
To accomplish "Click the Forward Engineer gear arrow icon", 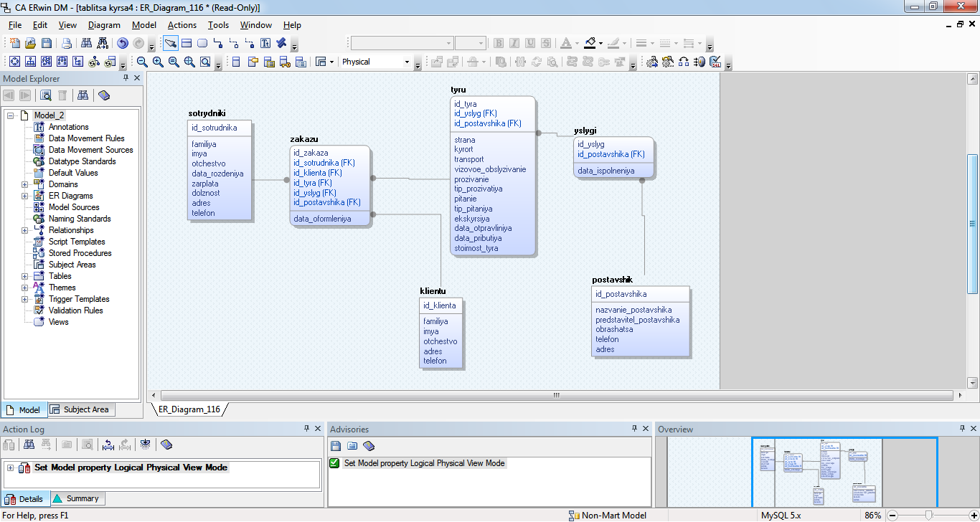I will pyautogui.click(x=652, y=62).
